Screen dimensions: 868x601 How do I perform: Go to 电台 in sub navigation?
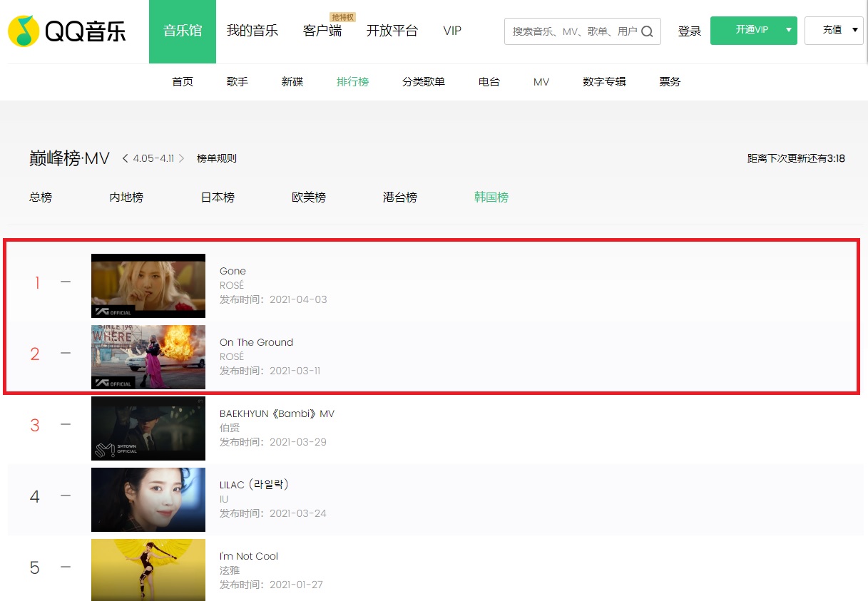pyautogui.click(x=489, y=82)
